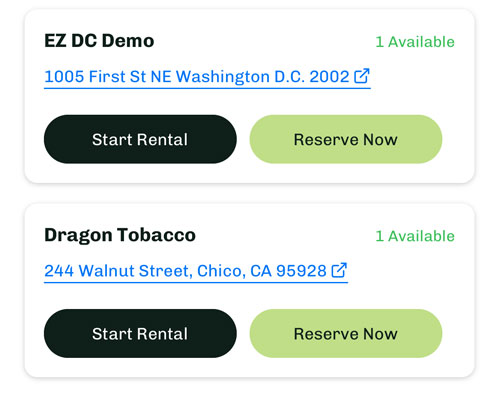Click the black Start Rental under Chico address
This screenshot has width=500, height=413.
pos(140,334)
